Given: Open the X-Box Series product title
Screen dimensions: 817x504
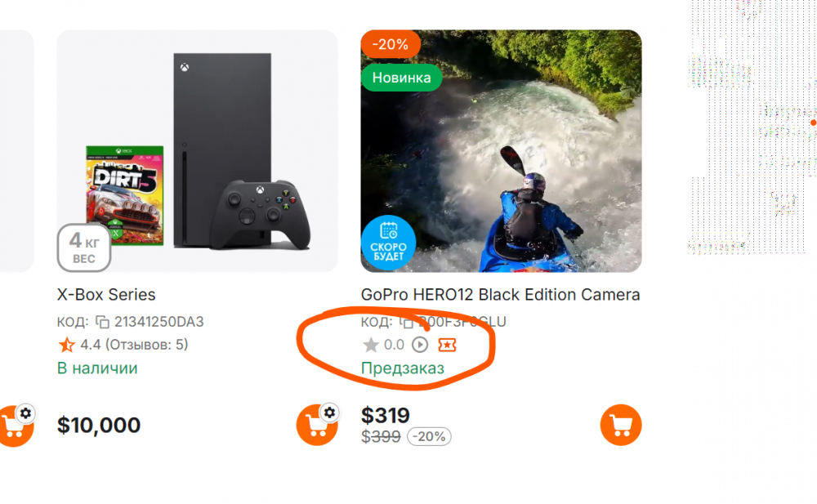Looking at the screenshot, I should pyautogui.click(x=106, y=295).
